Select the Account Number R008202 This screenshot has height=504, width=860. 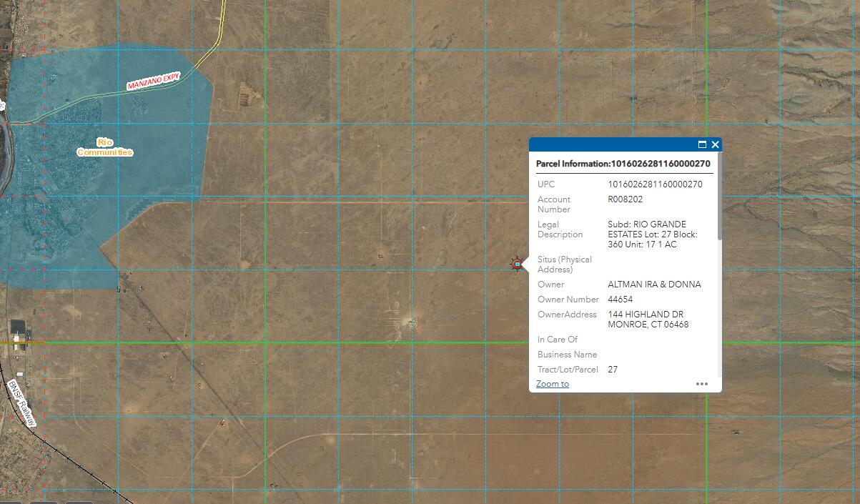pos(625,199)
